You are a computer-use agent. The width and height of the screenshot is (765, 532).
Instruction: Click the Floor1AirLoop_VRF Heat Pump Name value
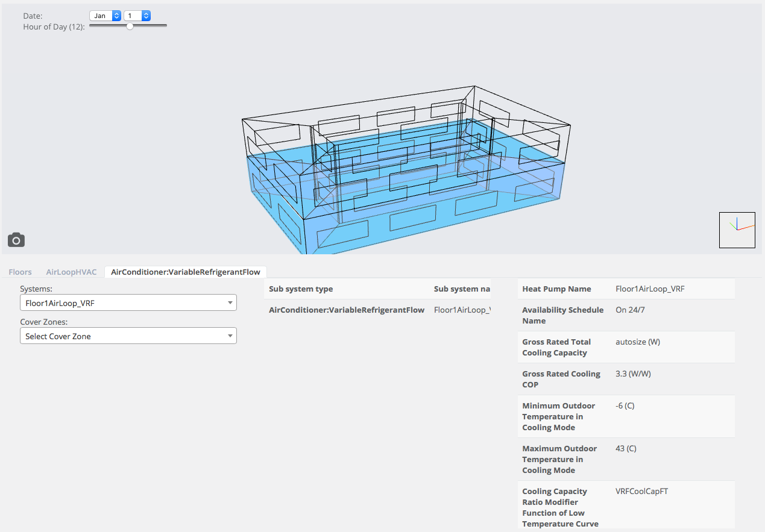pos(650,289)
